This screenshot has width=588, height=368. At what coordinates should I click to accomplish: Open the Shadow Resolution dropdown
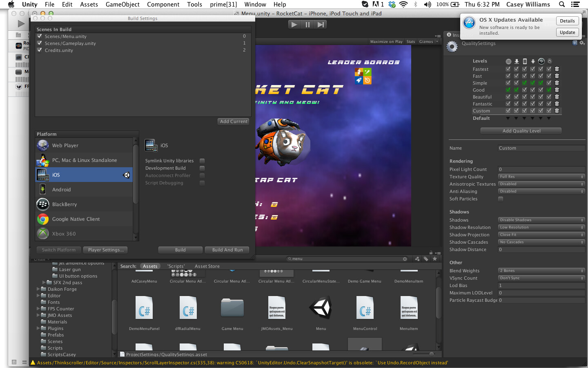(x=541, y=227)
